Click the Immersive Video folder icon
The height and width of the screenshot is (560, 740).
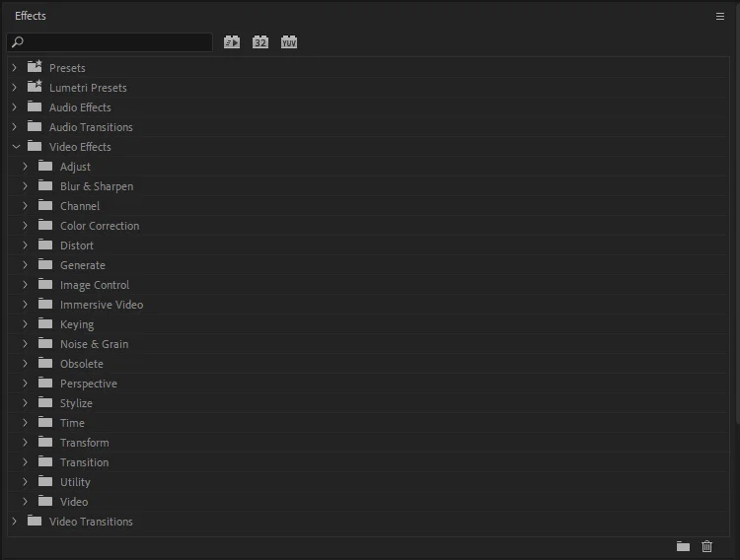pyautogui.click(x=45, y=304)
